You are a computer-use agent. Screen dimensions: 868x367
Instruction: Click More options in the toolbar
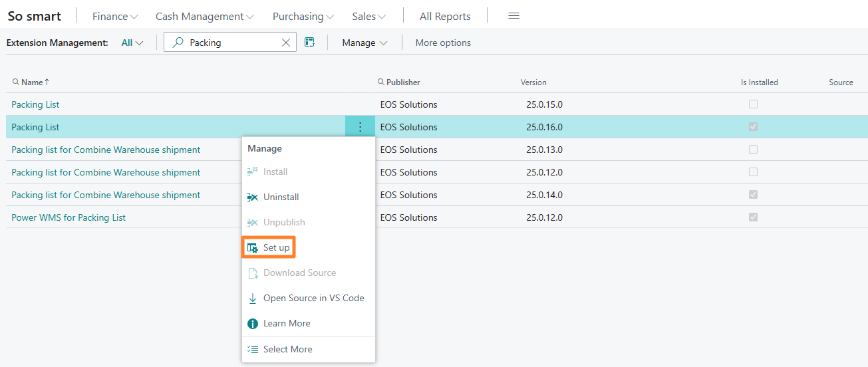click(443, 43)
